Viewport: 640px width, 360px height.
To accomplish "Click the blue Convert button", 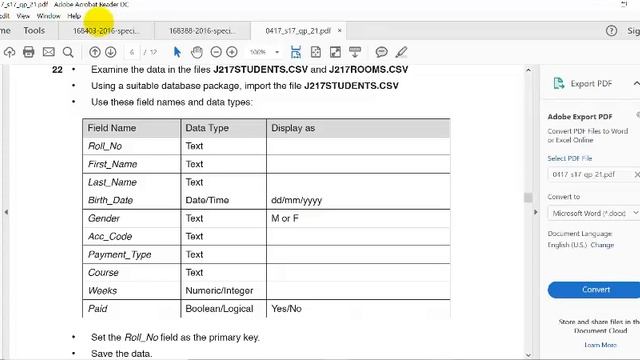I will pyautogui.click(x=595, y=290).
